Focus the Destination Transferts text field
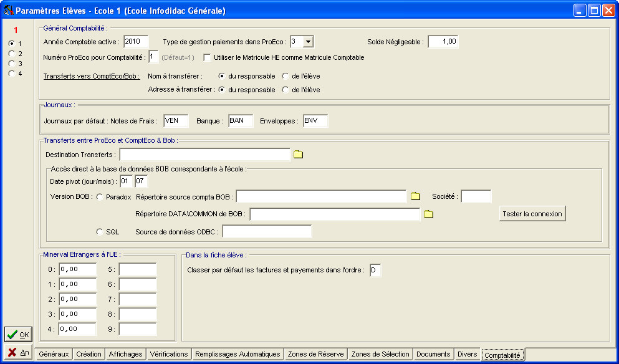This screenshot has height=364, width=619. 205,155
